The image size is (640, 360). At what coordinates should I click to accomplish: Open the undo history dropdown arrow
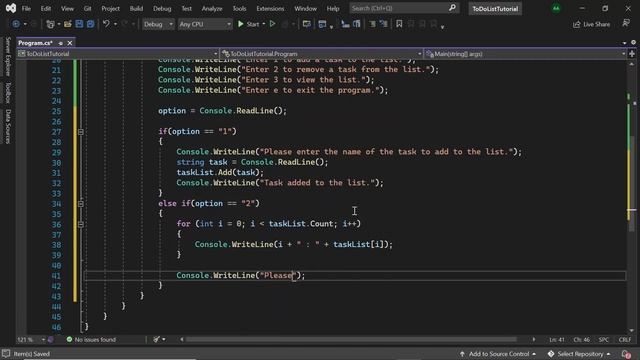pyautogui.click(x=116, y=24)
